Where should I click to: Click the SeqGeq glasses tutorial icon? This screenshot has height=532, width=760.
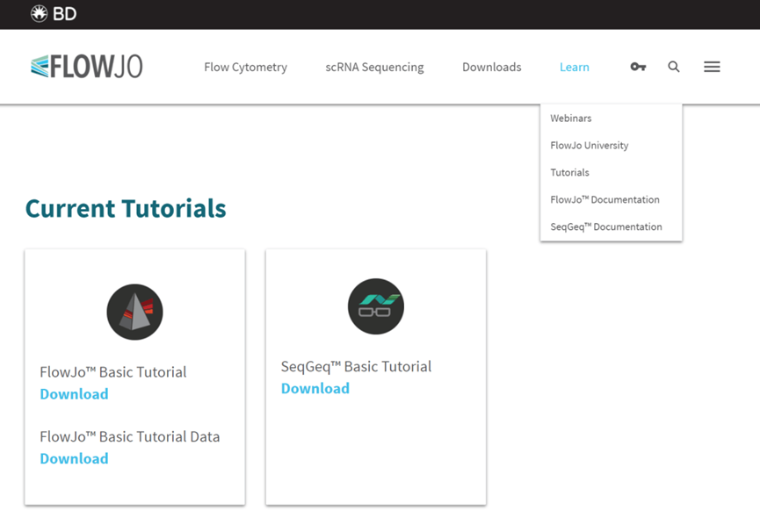pos(376,306)
